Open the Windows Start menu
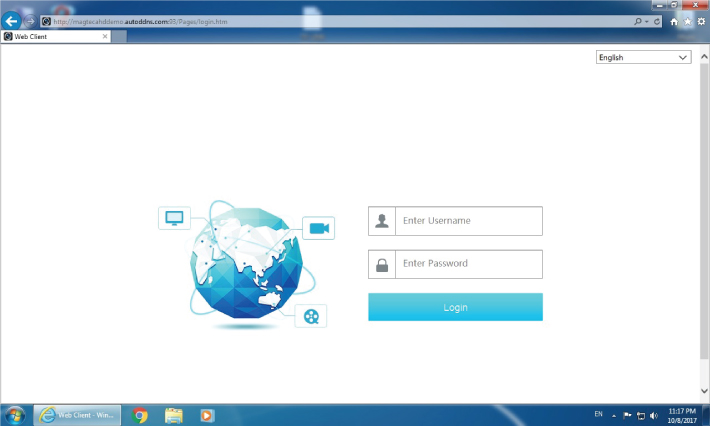The image size is (710, 426). tap(15, 415)
